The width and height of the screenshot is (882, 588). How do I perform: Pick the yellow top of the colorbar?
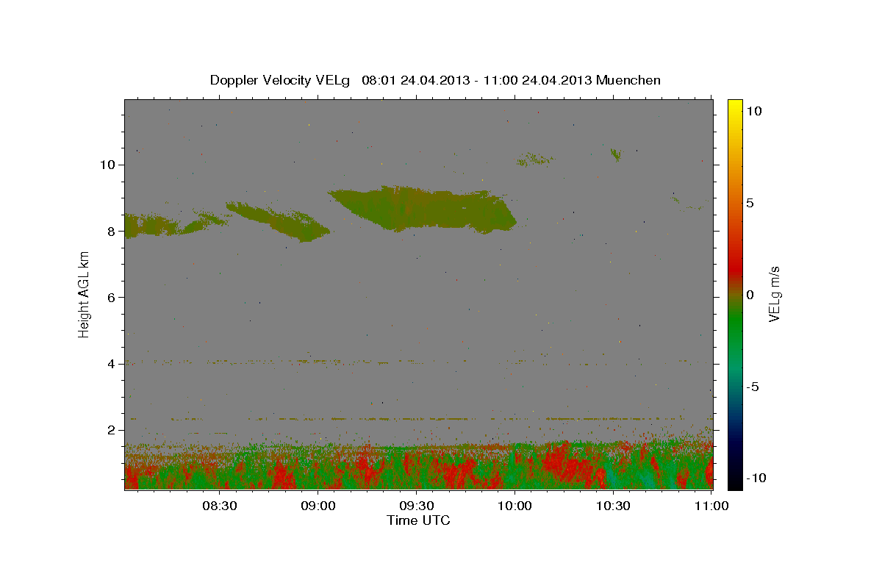735,107
